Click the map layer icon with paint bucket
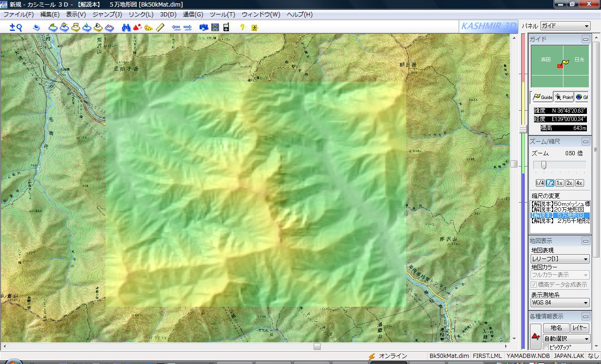Screen dimensions: 601x364 pos(98,27)
